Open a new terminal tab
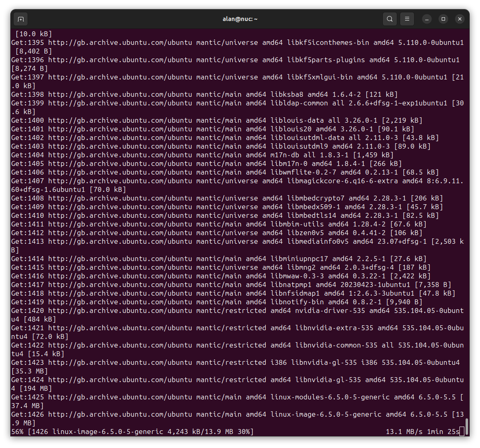Image resolution: width=480 pixels, height=448 pixels. [x=21, y=19]
